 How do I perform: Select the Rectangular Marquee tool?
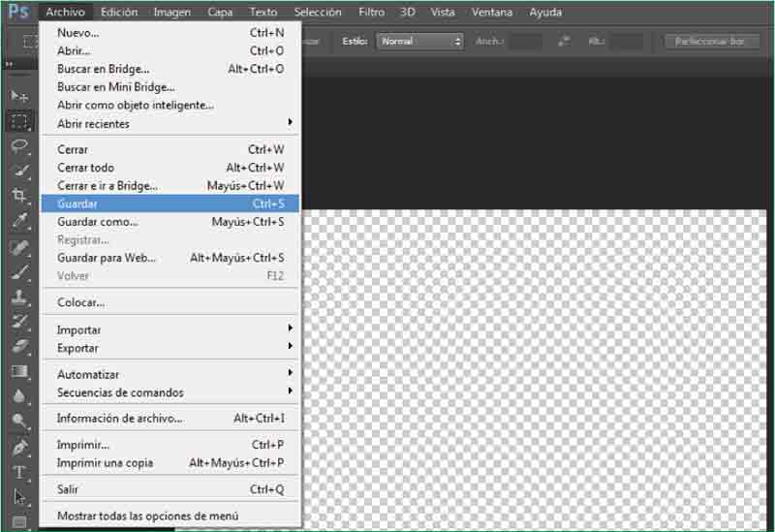pyautogui.click(x=19, y=121)
